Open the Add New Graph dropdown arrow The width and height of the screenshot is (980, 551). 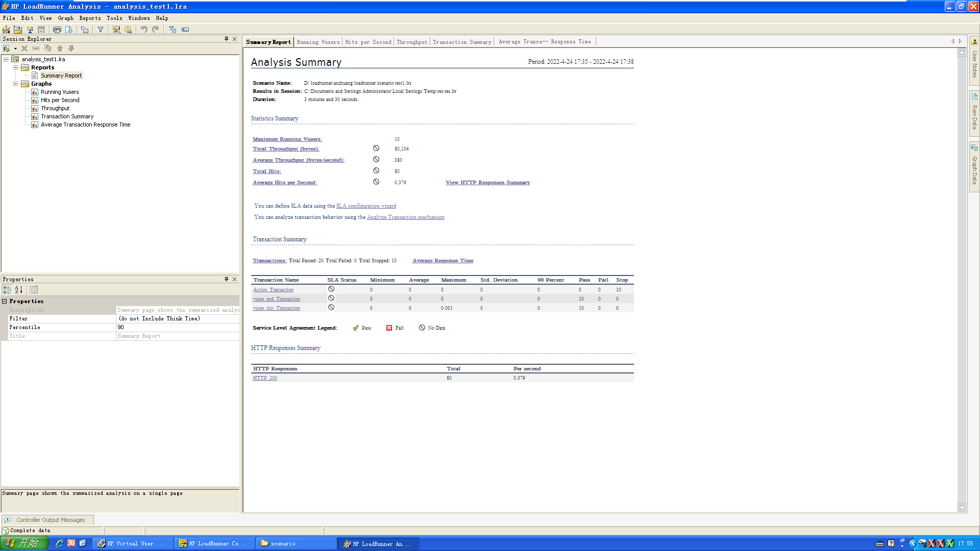click(x=15, y=49)
